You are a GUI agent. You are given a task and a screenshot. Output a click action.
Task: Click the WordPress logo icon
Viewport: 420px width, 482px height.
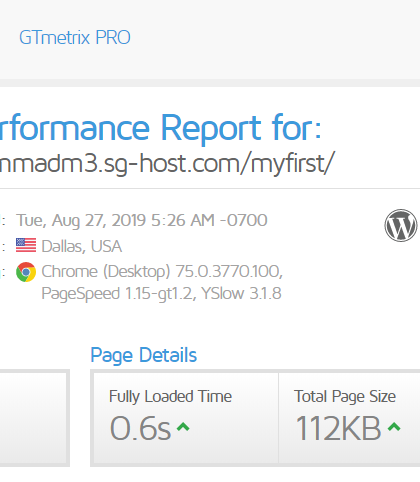click(401, 225)
